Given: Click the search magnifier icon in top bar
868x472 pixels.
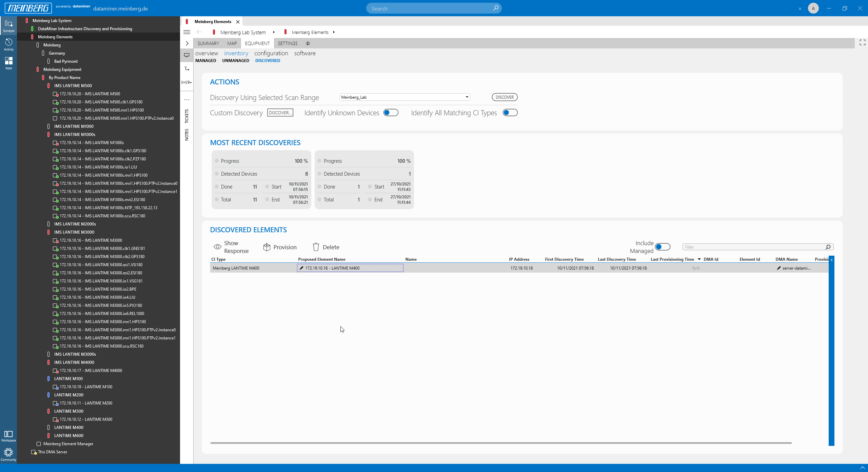Looking at the screenshot, I should click(x=495, y=8).
